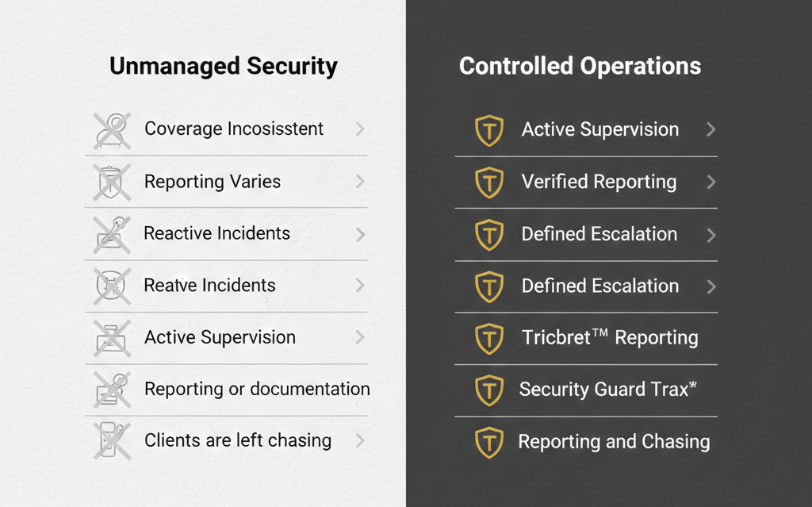Click the gold shield beside dark-panel Active Supervision
Viewport: 812px width, 507px height.
tap(489, 130)
